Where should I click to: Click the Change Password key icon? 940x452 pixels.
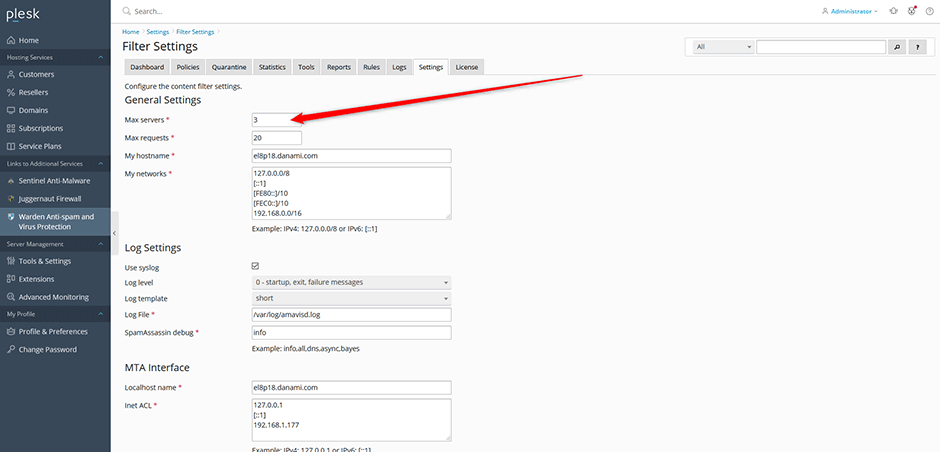click(11, 349)
